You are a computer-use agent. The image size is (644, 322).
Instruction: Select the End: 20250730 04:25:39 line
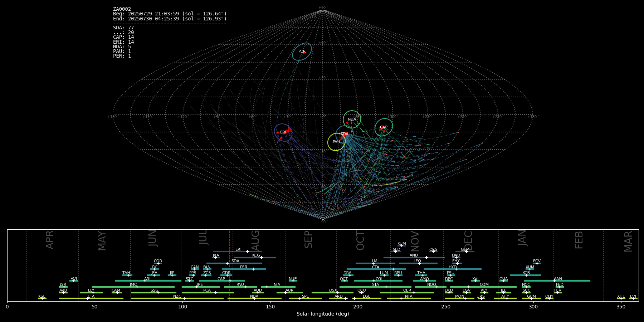point(170,19)
